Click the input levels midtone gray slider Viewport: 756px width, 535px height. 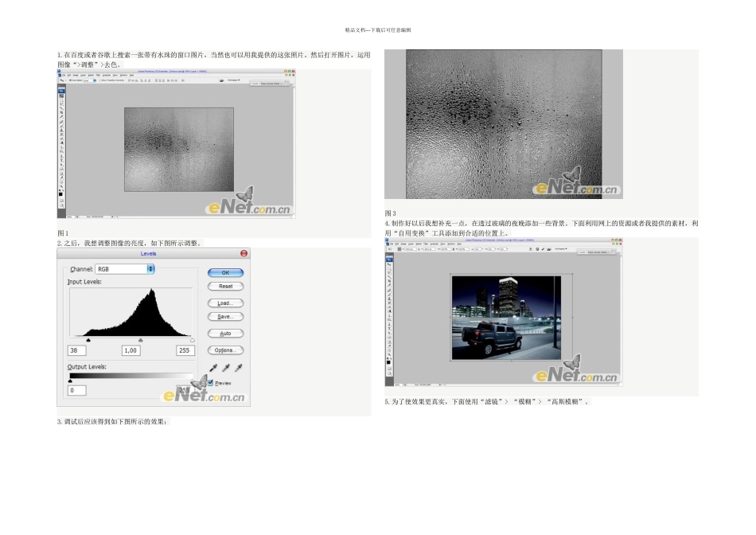(140, 340)
